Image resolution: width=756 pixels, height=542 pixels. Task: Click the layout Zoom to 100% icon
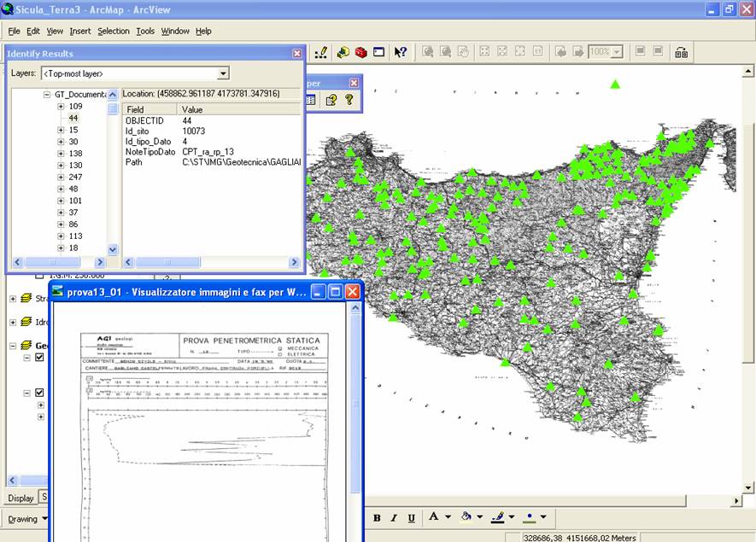[538, 51]
